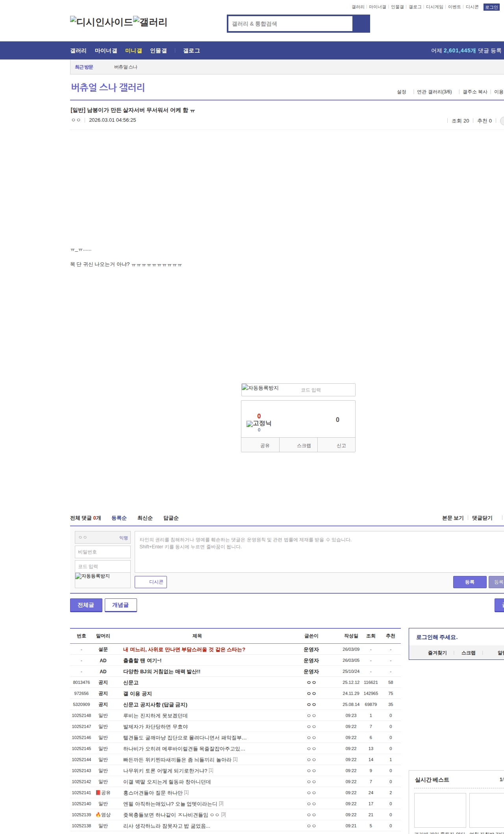This screenshot has width=504, height=834.
Task: Click the comment 코드 입력 field
Action: click(x=103, y=567)
